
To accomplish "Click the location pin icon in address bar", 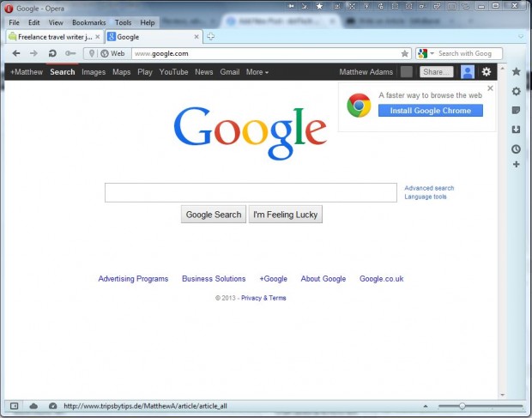I will (91, 53).
